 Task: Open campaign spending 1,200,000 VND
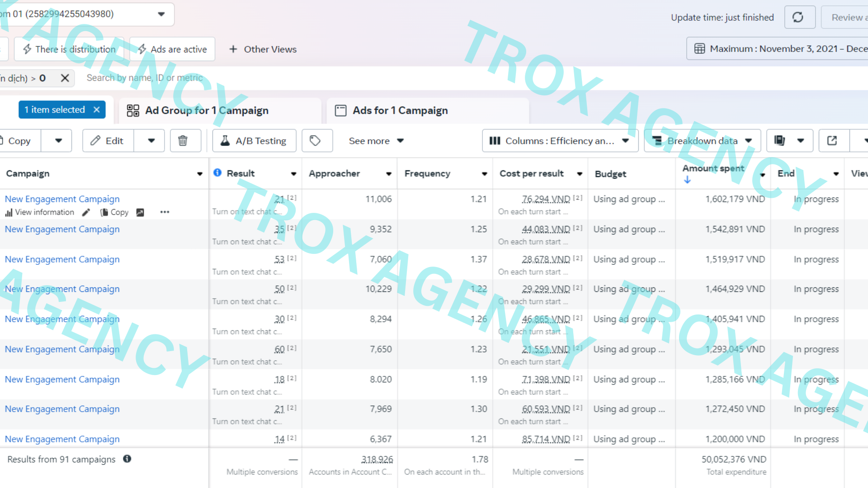point(62,439)
